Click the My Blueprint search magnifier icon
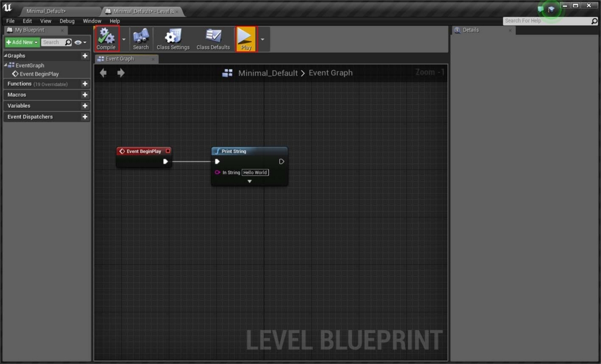 [x=68, y=42]
